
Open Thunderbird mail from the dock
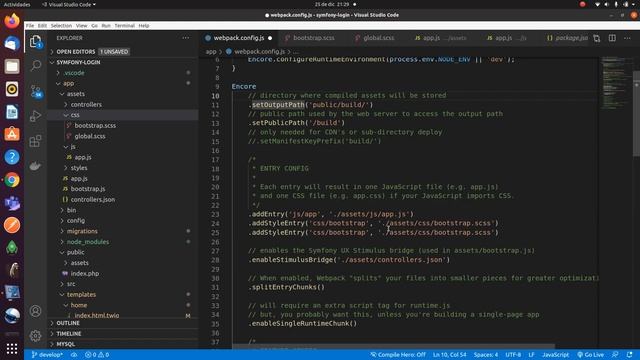coord(12,43)
